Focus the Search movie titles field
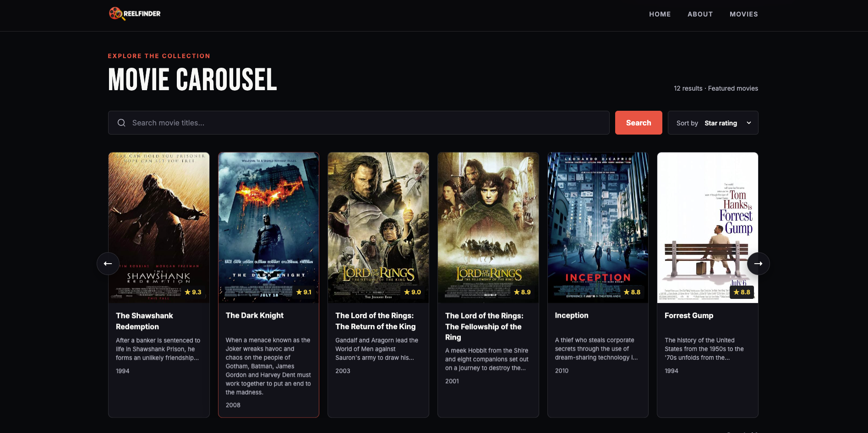The image size is (868, 433). pos(359,123)
